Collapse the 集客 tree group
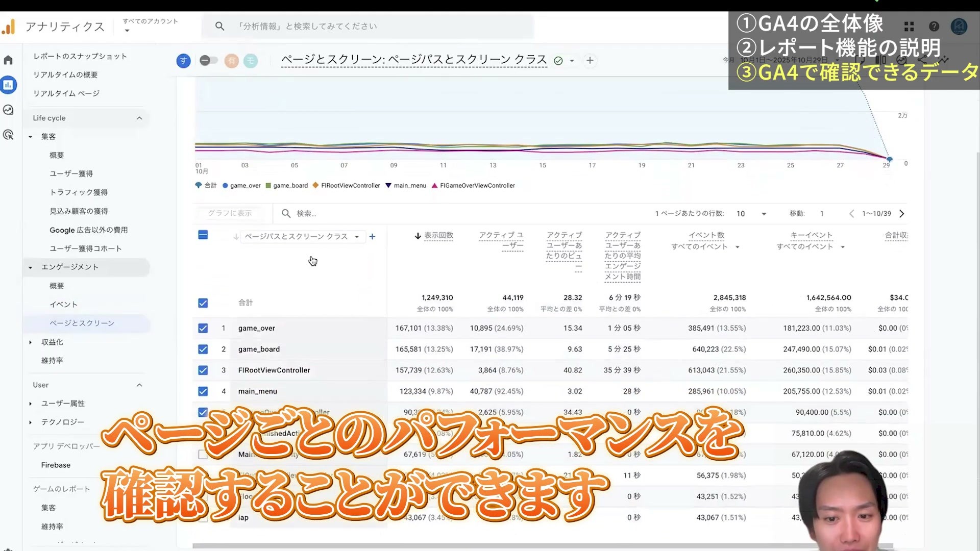 31,137
